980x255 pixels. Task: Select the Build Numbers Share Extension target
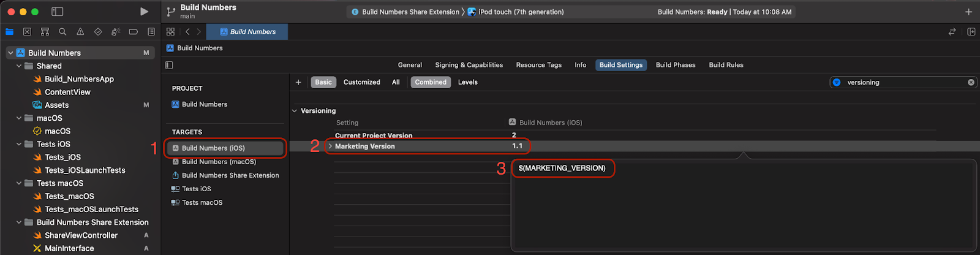tap(230, 175)
